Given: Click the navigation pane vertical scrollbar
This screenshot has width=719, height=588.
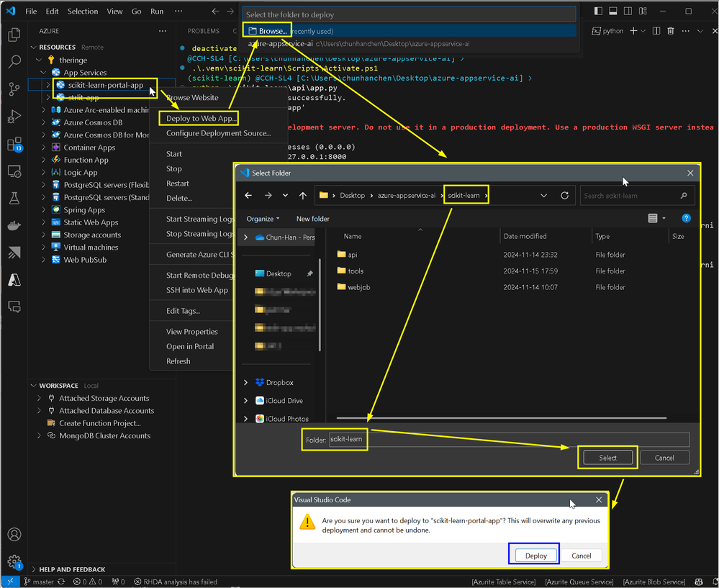Looking at the screenshot, I should 319,304.
